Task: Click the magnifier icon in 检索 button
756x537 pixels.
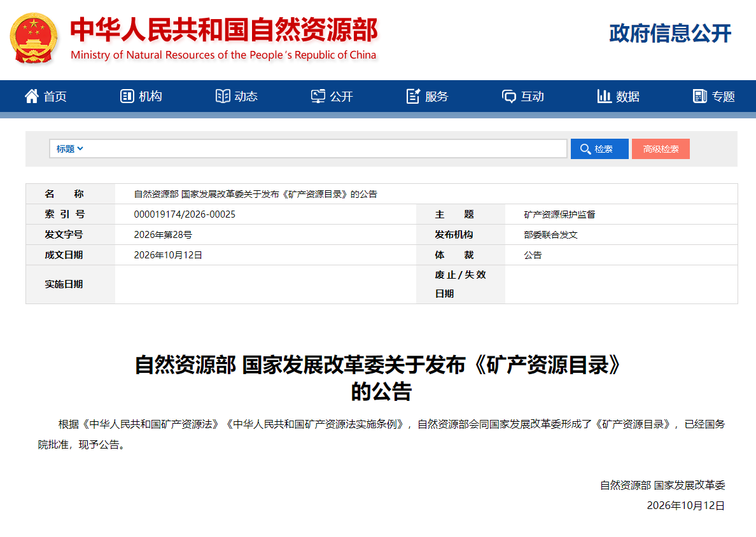Action: tap(585, 149)
